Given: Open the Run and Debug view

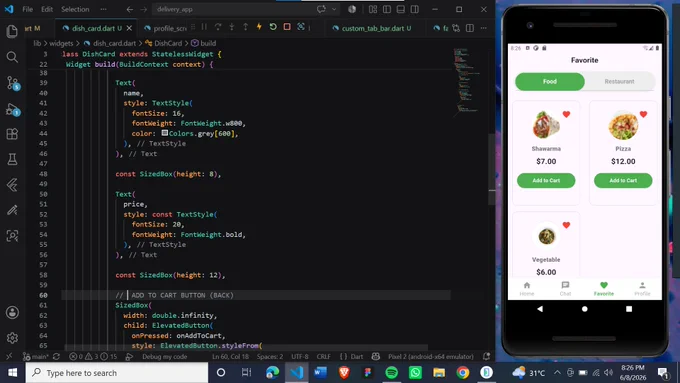Looking at the screenshot, I should click(13, 109).
